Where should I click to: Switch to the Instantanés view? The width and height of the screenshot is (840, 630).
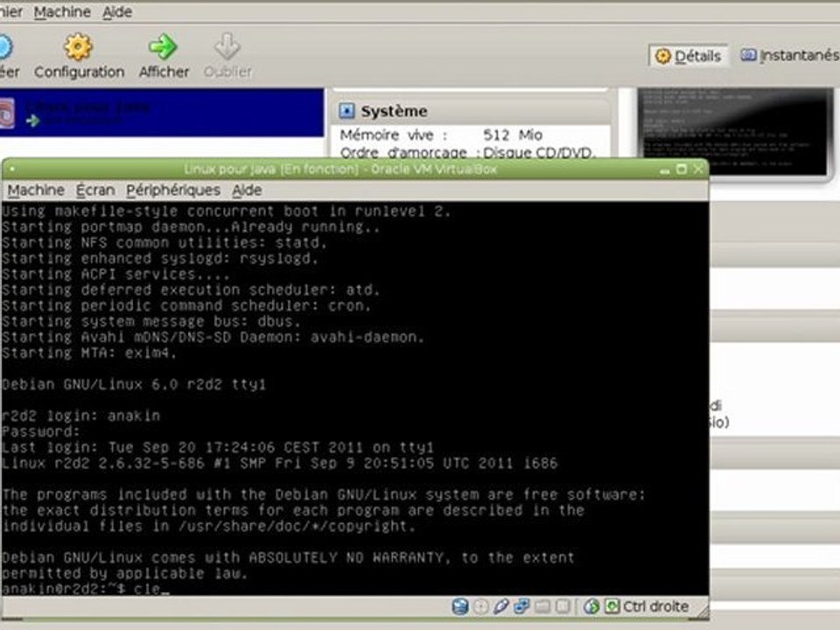[x=789, y=55]
